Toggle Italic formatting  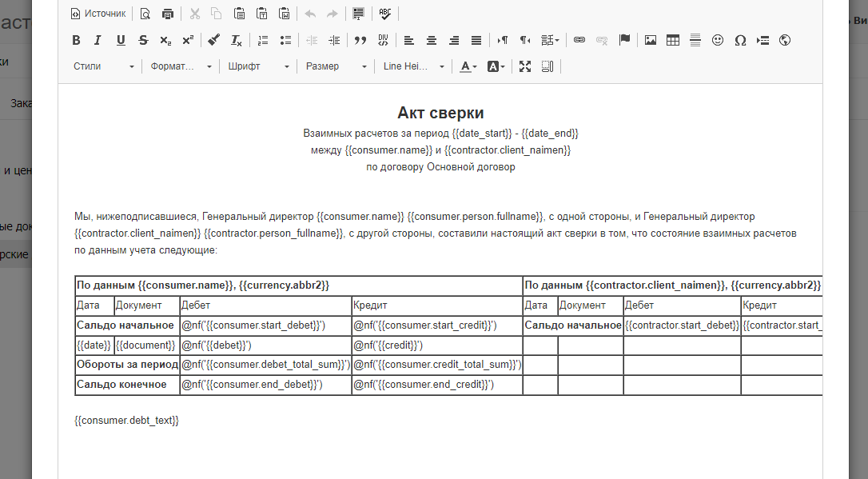pos(98,40)
